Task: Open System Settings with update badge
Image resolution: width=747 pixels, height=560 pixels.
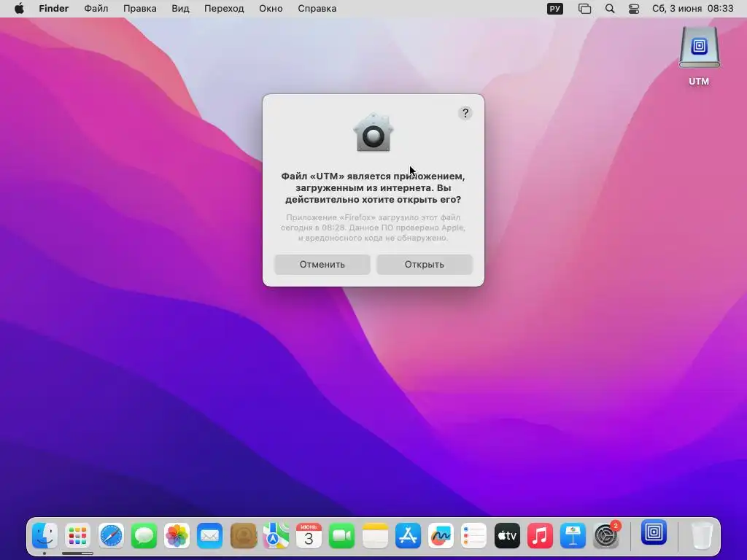Action: (606, 536)
